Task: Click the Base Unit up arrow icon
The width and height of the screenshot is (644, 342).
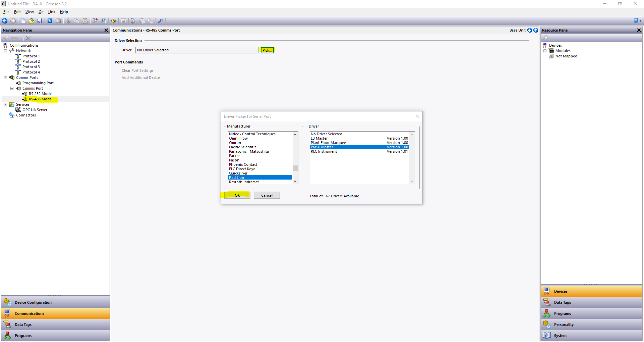Action: pos(536,30)
